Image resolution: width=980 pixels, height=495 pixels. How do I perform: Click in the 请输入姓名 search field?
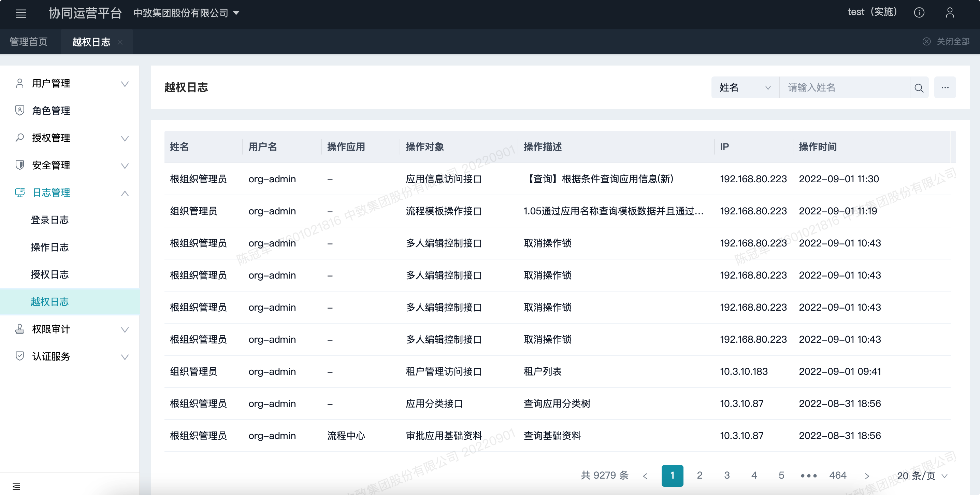tap(845, 88)
